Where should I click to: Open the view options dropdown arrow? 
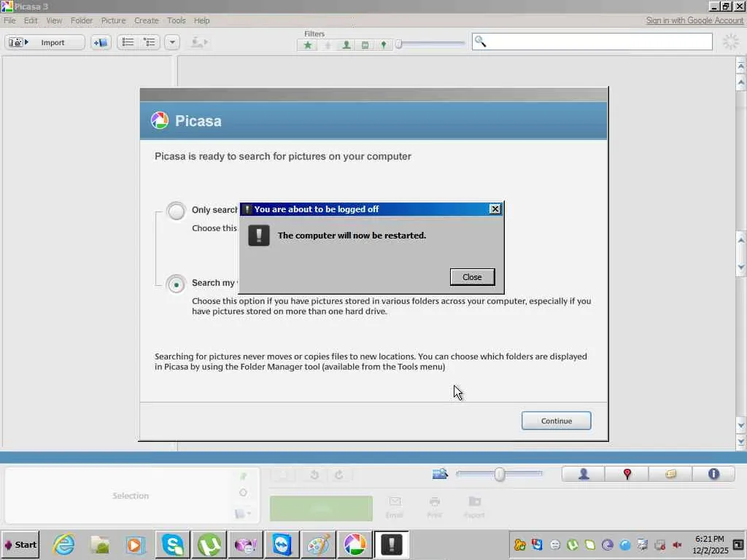click(x=172, y=42)
